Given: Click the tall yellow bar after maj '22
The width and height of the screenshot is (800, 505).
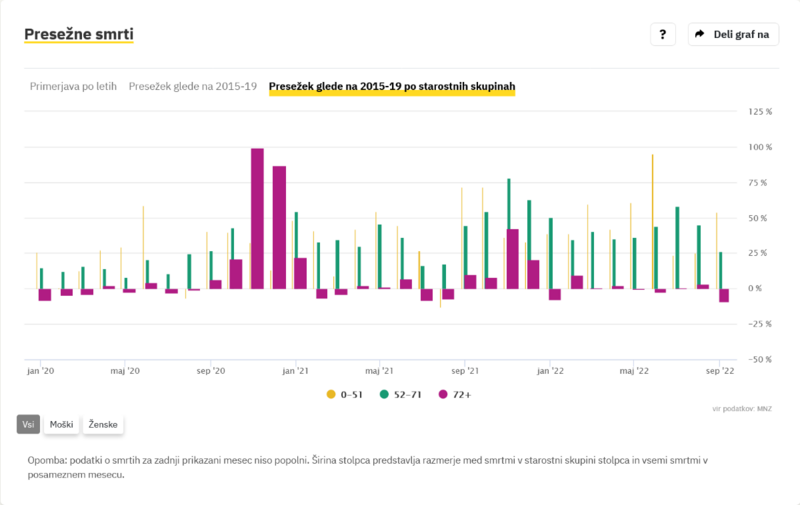Looking at the screenshot, I should [652, 220].
